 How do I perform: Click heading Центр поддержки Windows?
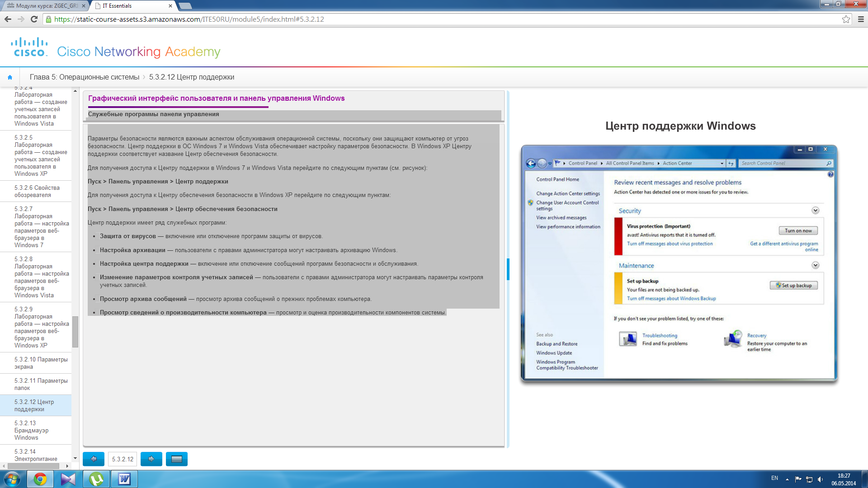(680, 126)
